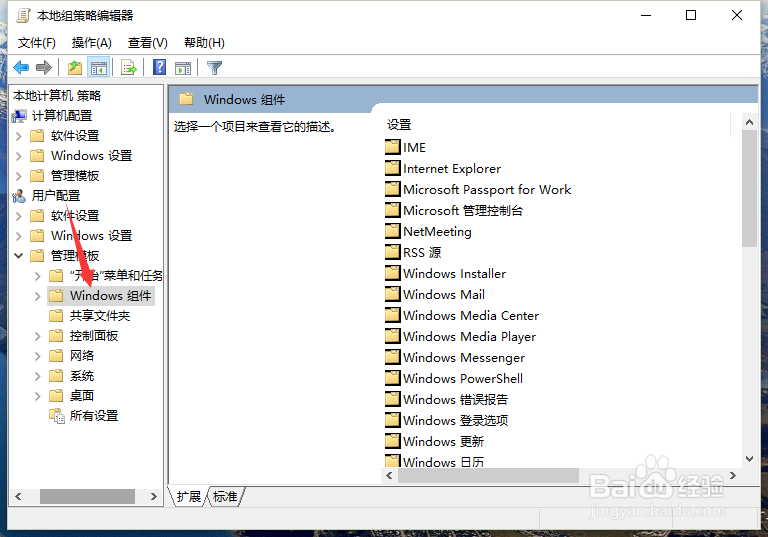
Task: Click the settings list vertical scrollbar thumb
Action: (x=749, y=189)
